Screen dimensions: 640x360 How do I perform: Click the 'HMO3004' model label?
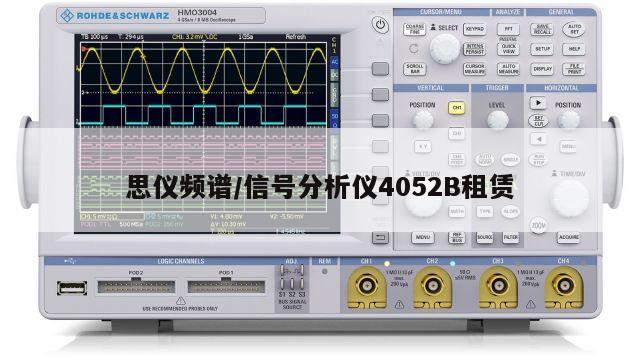197,13
